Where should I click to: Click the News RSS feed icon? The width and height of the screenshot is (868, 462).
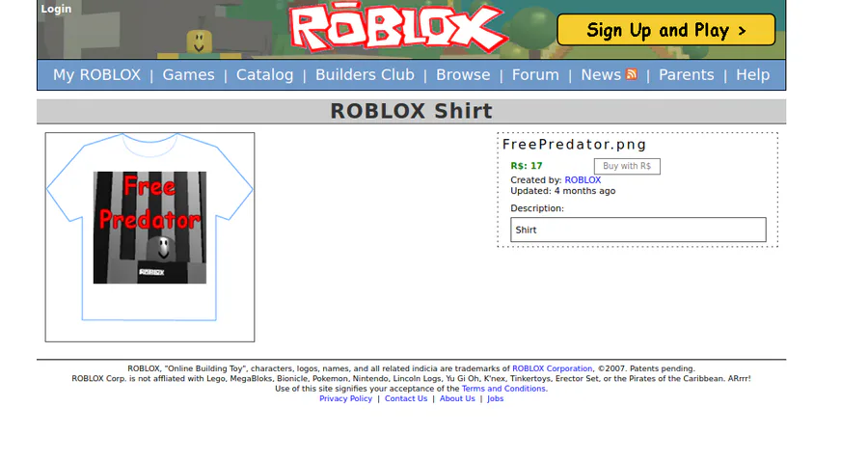click(x=631, y=74)
